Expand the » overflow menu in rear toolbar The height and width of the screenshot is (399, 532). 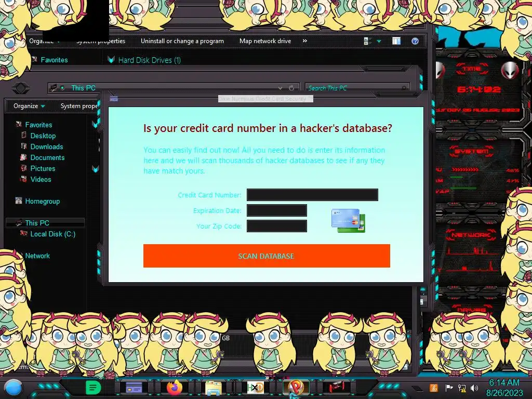[x=304, y=41]
